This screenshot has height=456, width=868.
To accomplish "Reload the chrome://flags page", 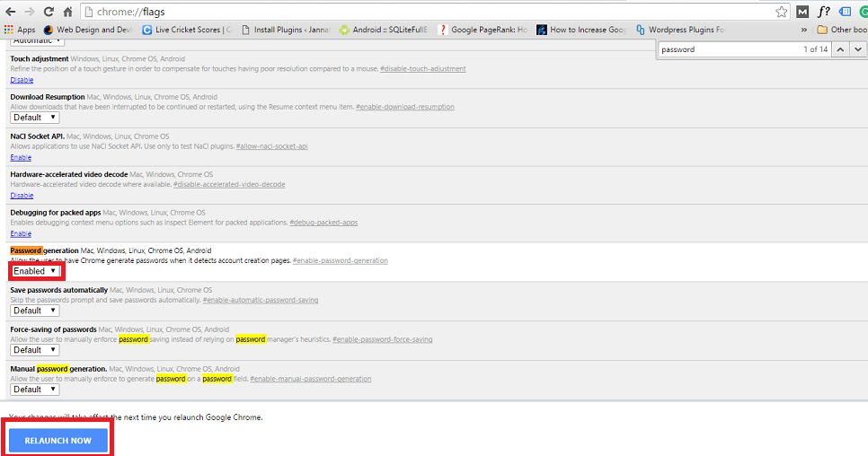I will tap(49, 12).
